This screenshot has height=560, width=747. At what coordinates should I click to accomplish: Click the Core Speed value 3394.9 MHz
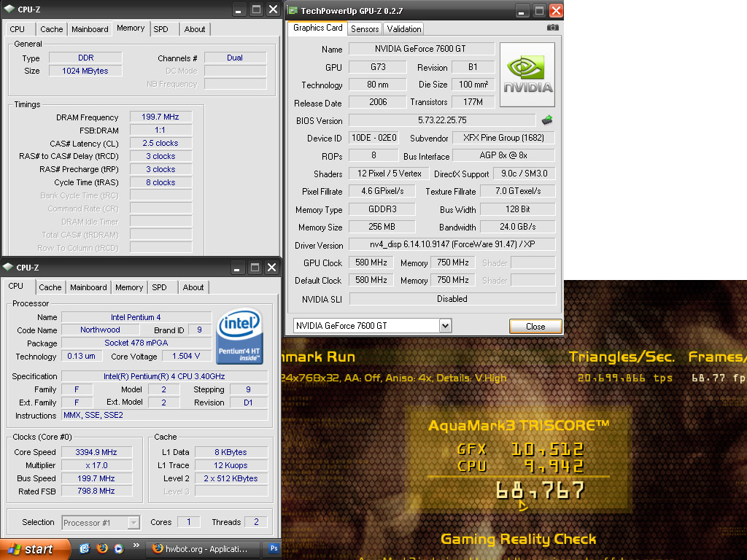(96, 452)
